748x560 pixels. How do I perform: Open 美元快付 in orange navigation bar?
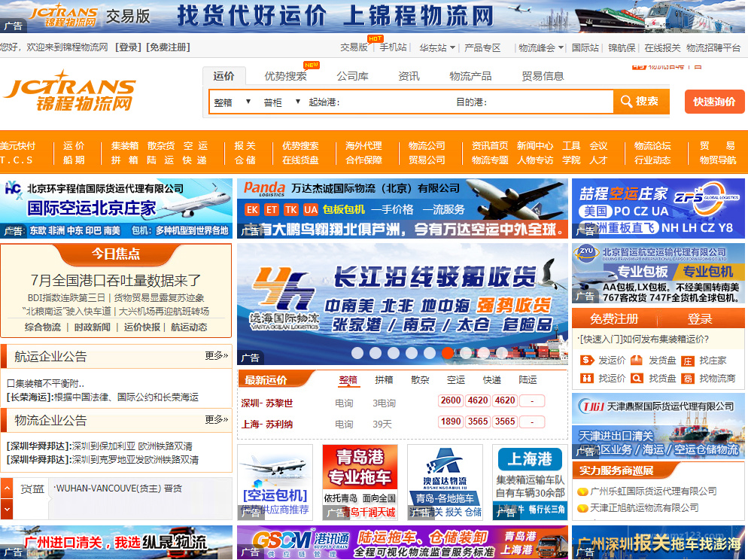point(17,145)
